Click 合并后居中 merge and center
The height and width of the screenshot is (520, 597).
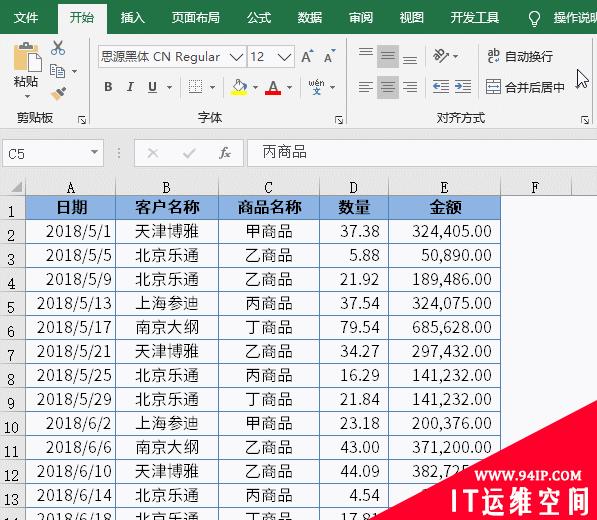click(x=525, y=87)
